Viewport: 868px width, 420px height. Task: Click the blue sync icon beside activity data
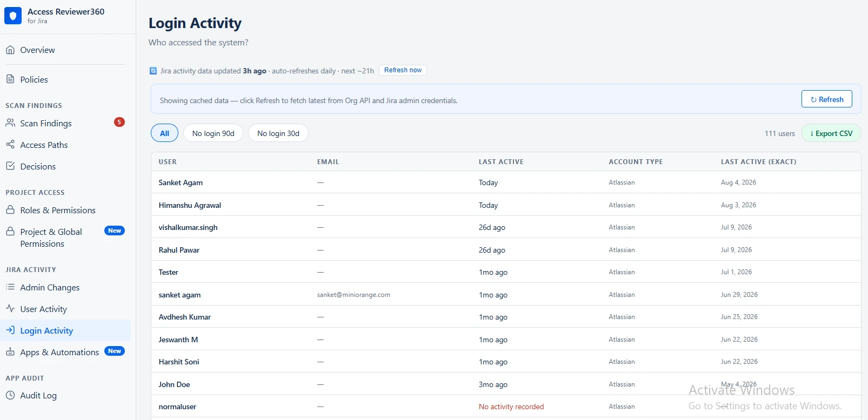(153, 71)
